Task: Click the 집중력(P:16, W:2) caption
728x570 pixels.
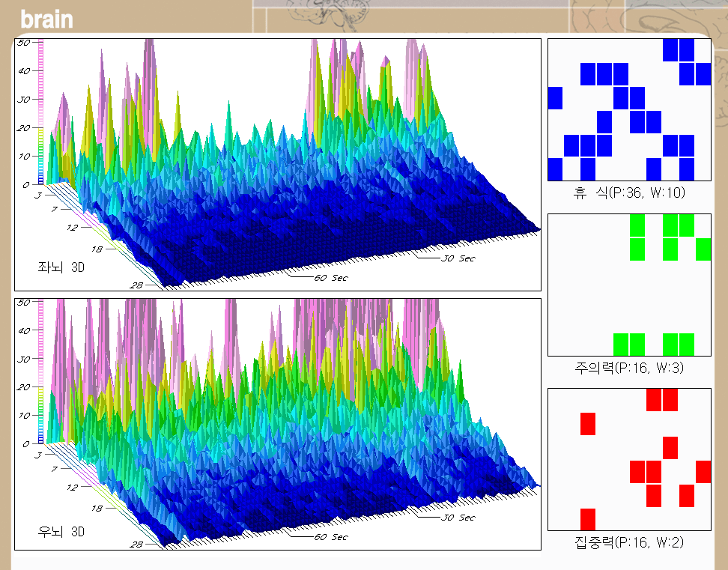Action: pos(629,542)
